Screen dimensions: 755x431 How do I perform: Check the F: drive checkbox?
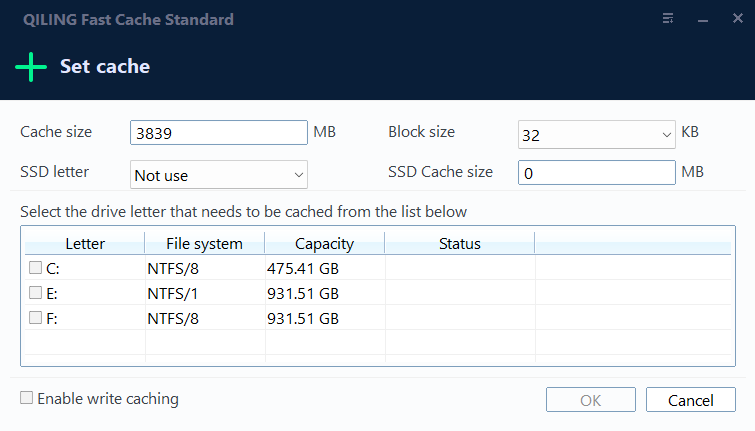pyautogui.click(x=35, y=317)
